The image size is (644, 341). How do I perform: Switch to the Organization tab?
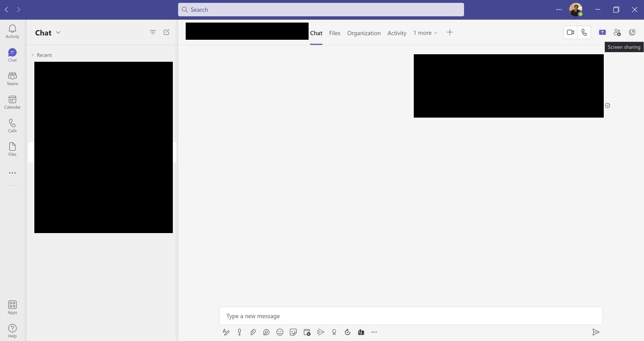364,33
